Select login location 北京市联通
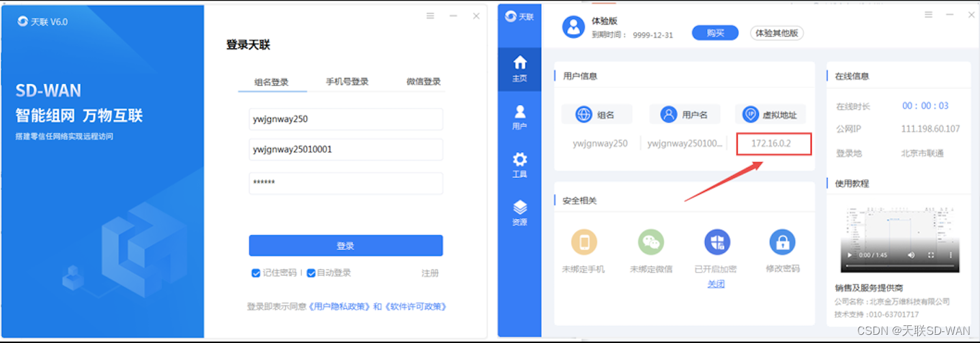Screen dimensions: 980x343 (922, 153)
